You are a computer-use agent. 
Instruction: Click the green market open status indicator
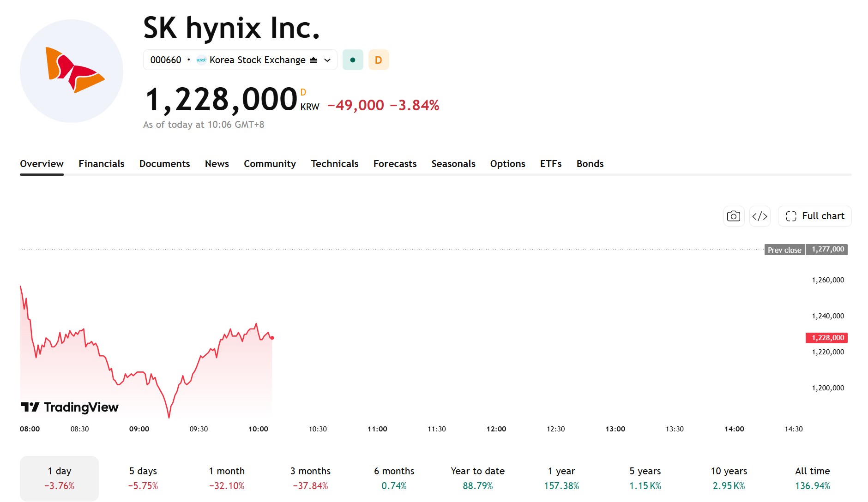[353, 60]
